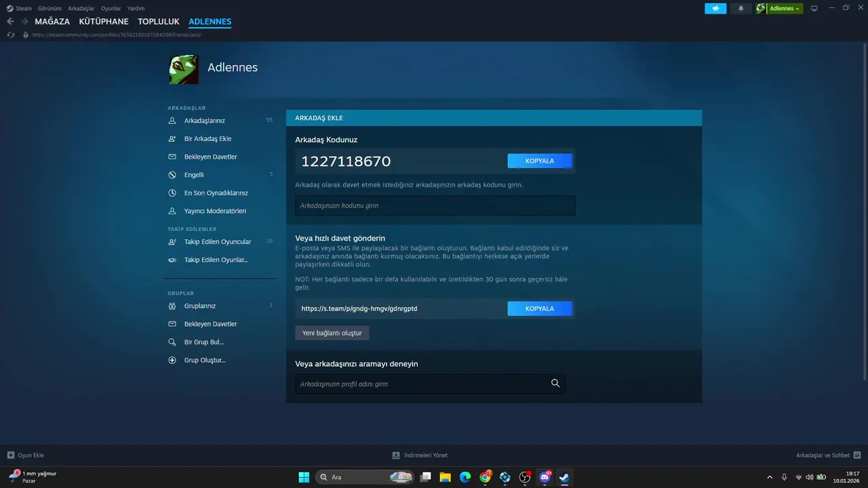This screenshot has height=488, width=868.
Task: Open the Oyunlar menu
Action: point(111,8)
